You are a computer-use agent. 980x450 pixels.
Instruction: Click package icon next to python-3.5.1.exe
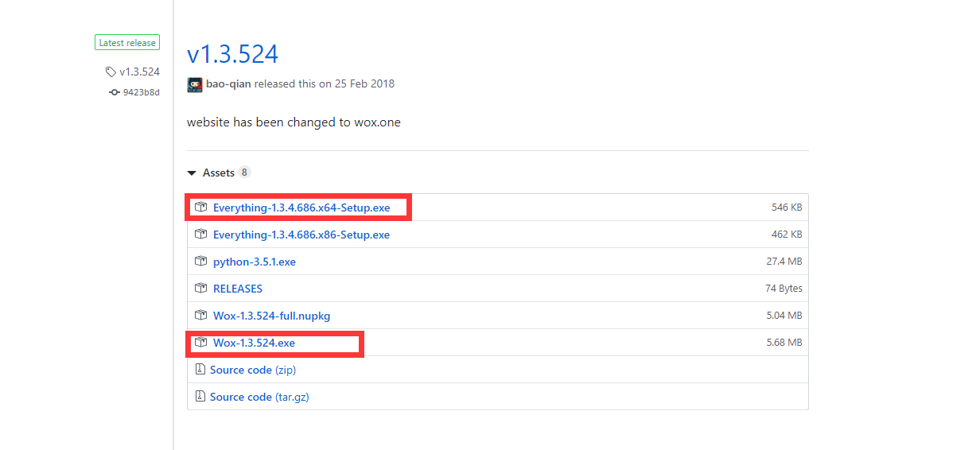click(200, 262)
